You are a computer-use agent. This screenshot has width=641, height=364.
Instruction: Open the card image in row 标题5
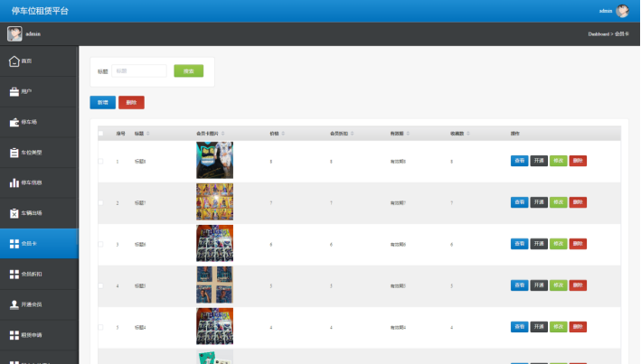(x=214, y=285)
